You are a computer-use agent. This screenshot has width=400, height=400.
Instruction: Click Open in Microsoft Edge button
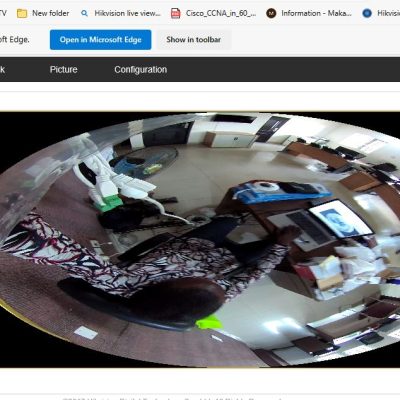pyautogui.click(x=101, y=40)
